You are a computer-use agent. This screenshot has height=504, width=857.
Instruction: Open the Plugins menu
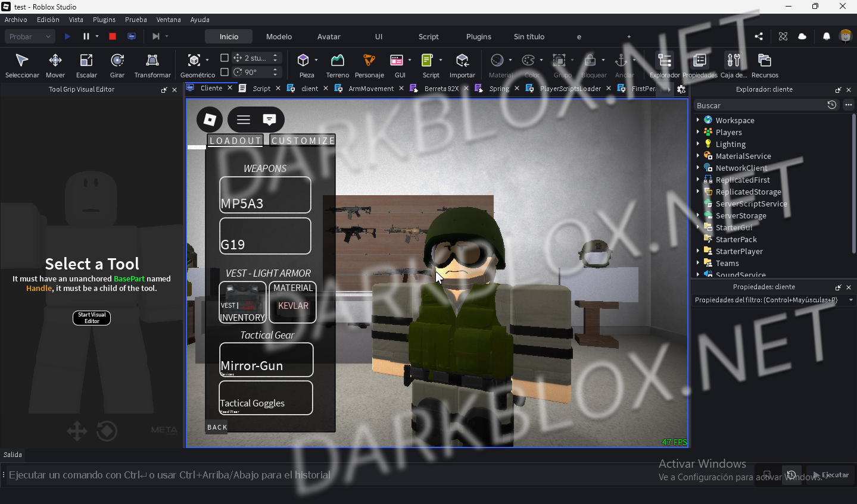(x=104, y=20)
